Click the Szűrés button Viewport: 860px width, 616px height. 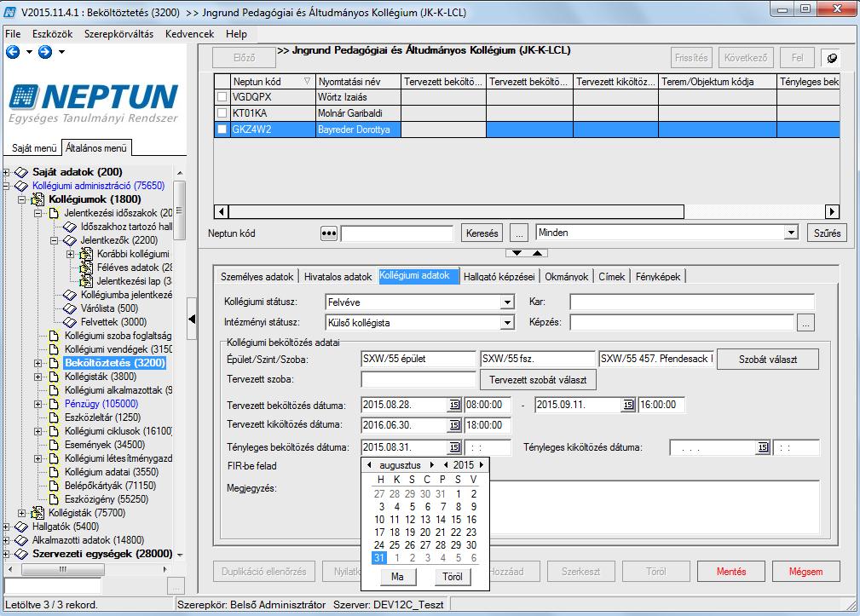click(827, 233)
